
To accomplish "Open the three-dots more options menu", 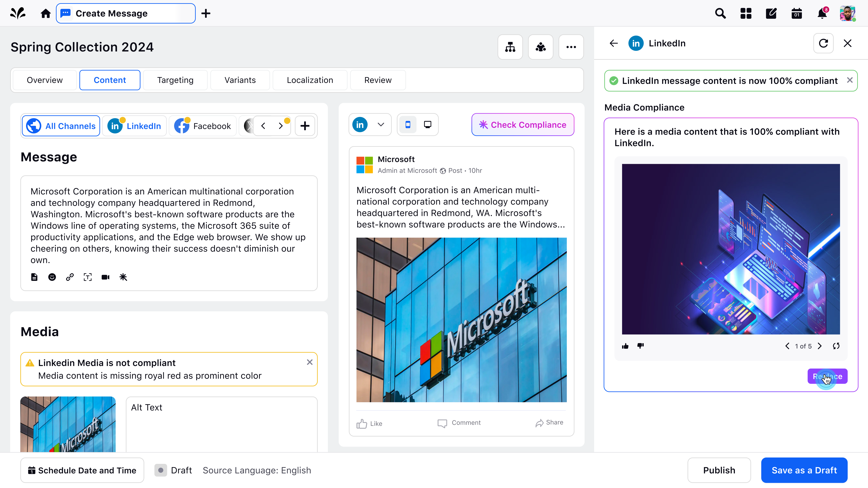I will [x=571, y=47].
